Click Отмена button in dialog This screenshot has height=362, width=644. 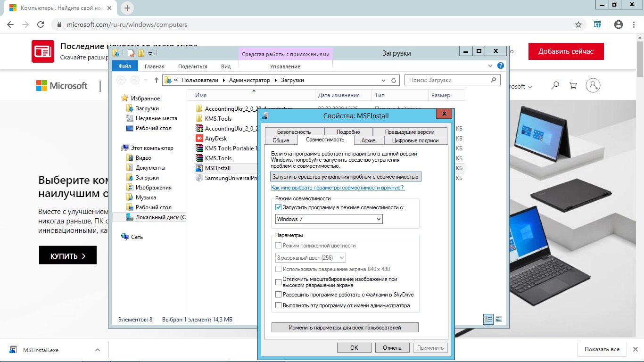[392, 348]
